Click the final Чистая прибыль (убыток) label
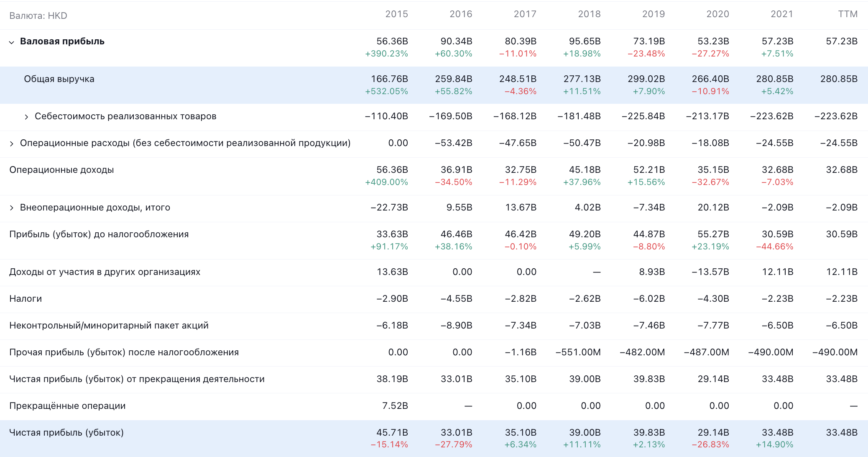This screenshot has height=457, width=868. coord(66,433)
